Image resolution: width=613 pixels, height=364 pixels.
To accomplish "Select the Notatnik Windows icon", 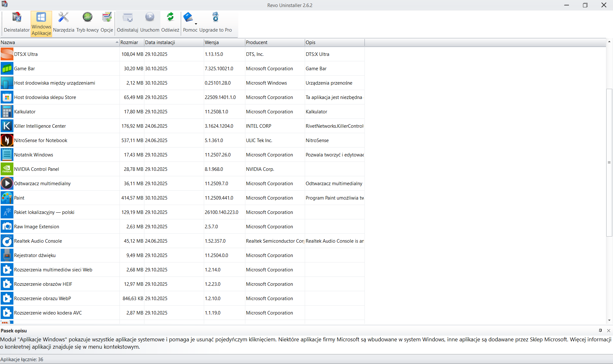I will click(7, 155).
